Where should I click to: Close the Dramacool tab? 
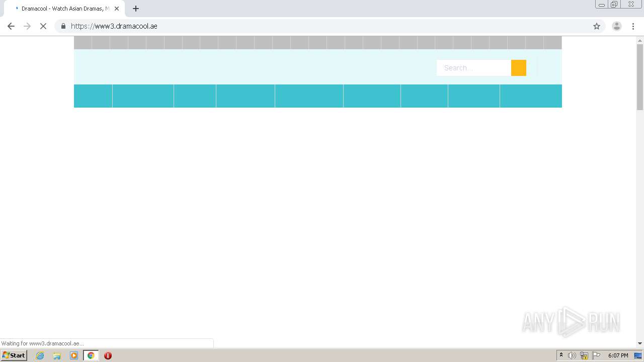(117, 9)
